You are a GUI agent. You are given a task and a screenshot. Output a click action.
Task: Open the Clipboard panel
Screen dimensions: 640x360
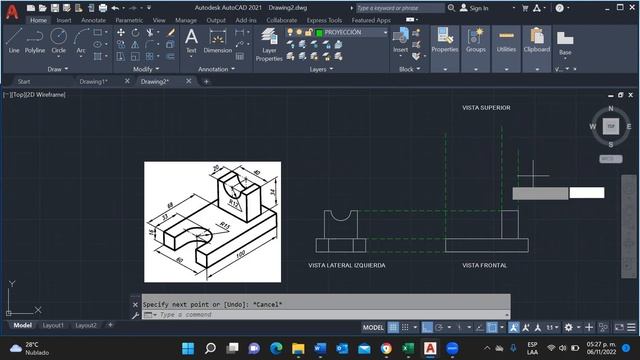point(537,40)
